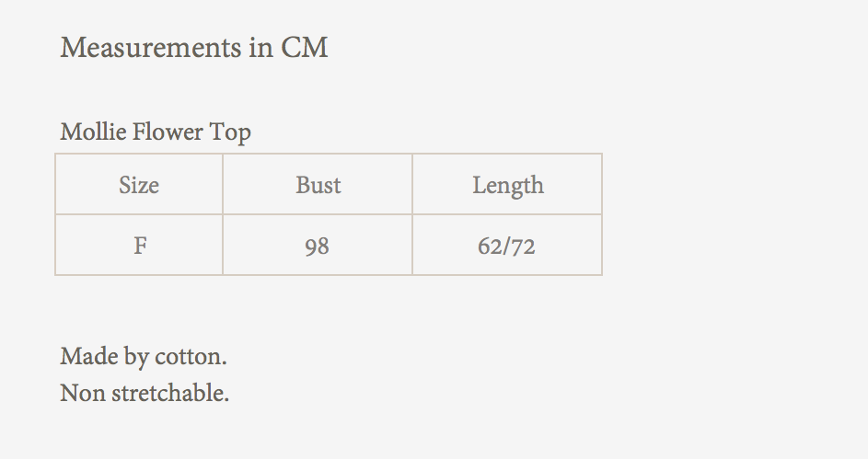The width and height of the screenshot is (868, 459).
Task: Click "CM" in the heading
Action: click(x=304, y=47)
